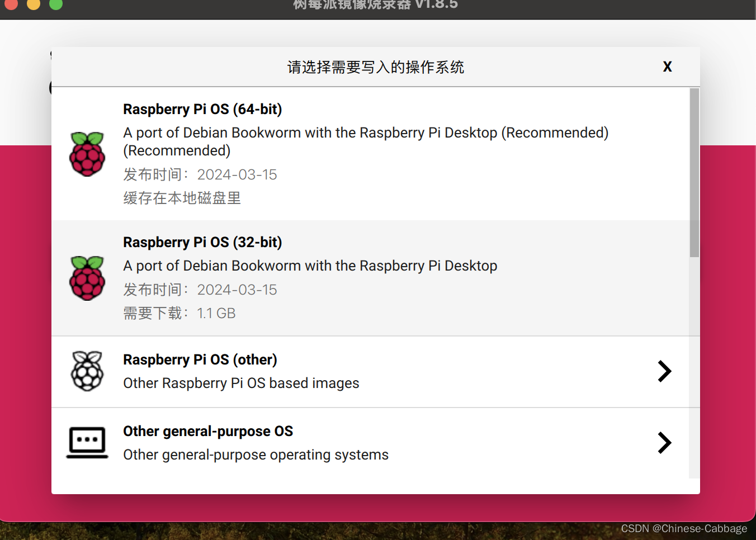
Task: Expand the Raspberry Pi OS (other) chevron
Action: tap(664, 371)
